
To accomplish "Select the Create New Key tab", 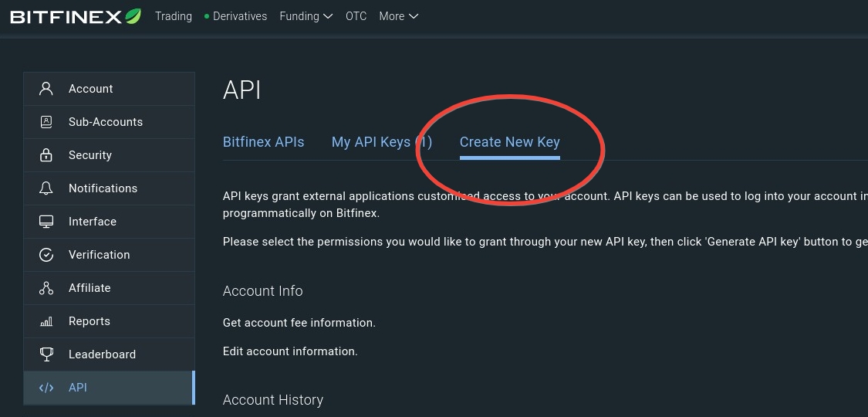I will (x=510, y=142).
